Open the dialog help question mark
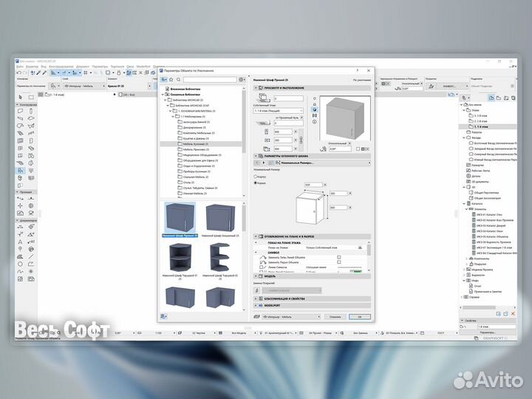Screen dimensions: 532x399 tap(358, 71)
